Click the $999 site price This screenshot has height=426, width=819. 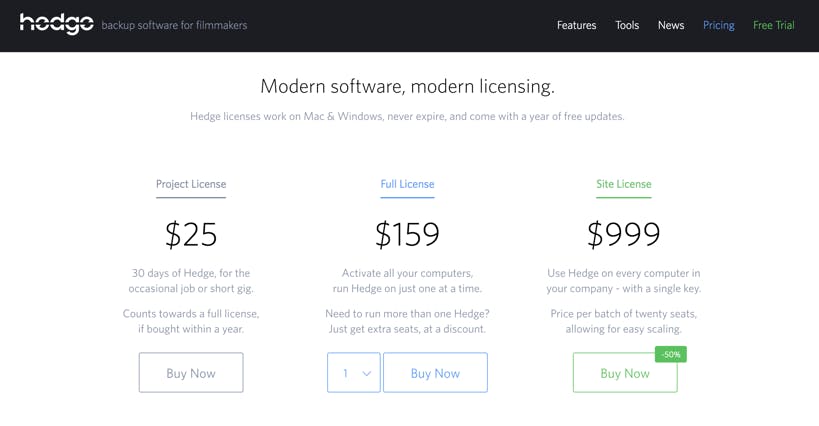623,234
